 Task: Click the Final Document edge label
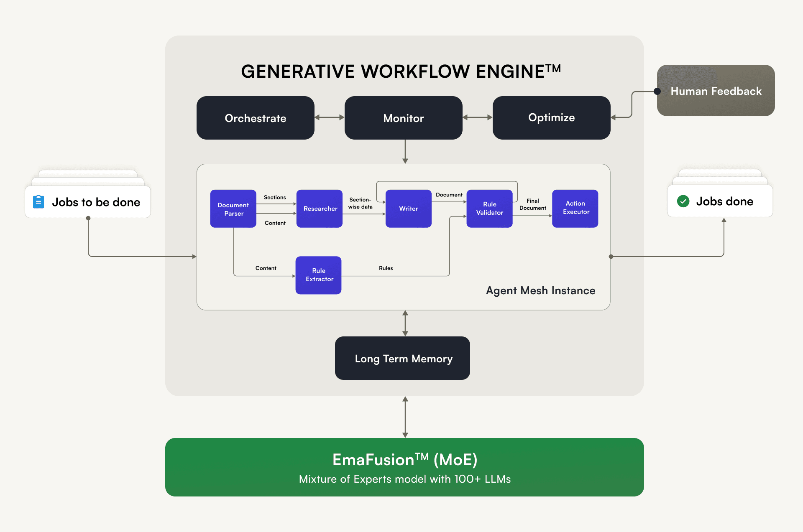[x=533, y=204]
